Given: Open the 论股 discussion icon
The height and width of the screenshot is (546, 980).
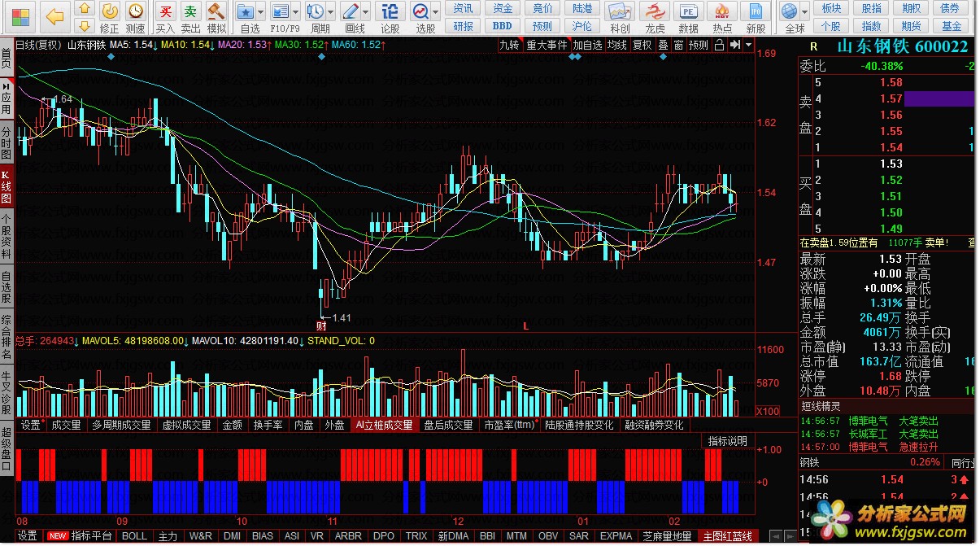Looking at the screenshot, I should [390, 11].
